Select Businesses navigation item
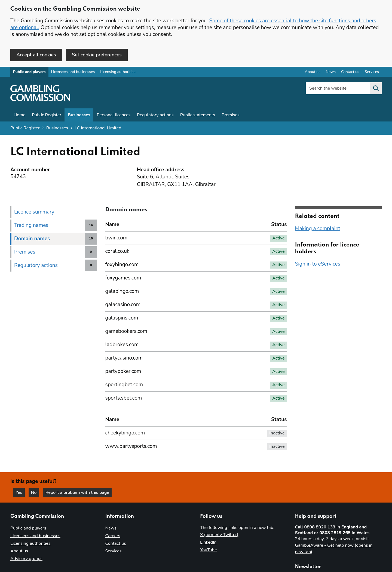Image resolution: width=392 pixels, height=572 pixels. pyautogui.click(x=79, y=115)
